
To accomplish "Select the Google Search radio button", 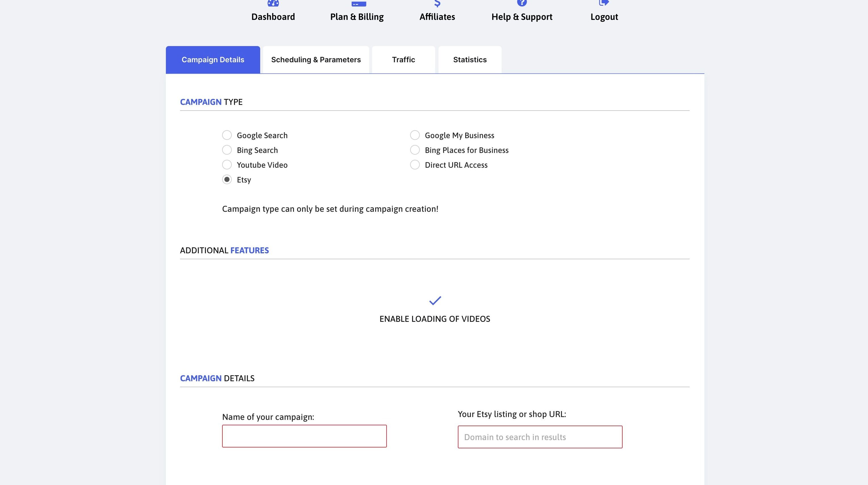I will coord(227,135).
